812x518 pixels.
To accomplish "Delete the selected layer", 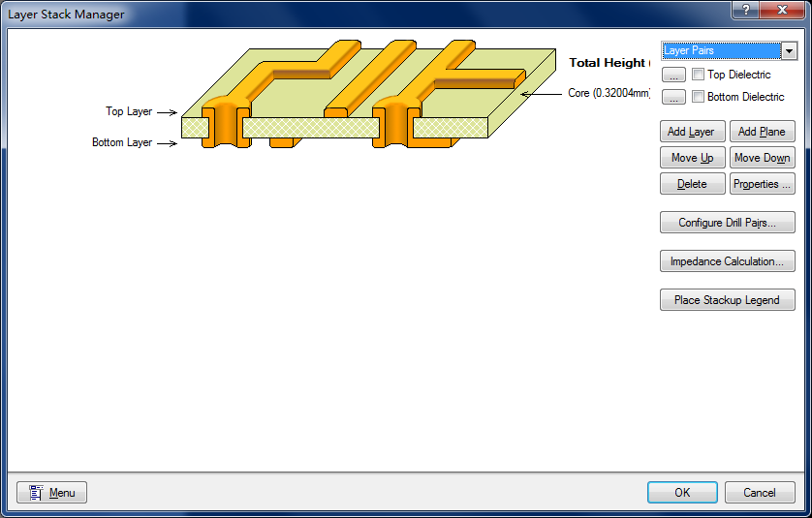I will (x=693, y=184).
